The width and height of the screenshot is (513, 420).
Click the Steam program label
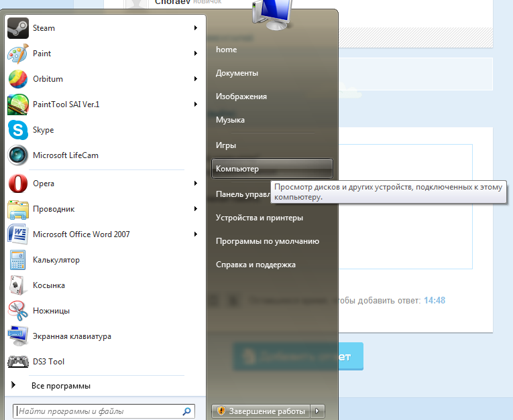[x=44, y=28]
